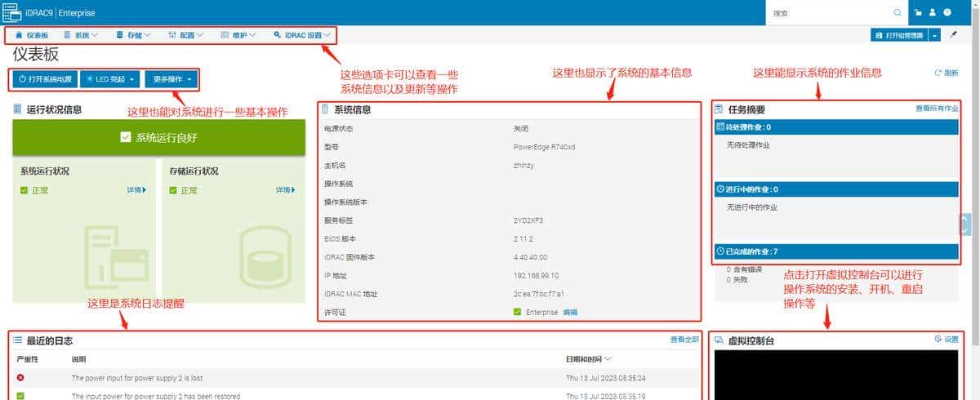Open the arrow next to 打开组管理器
The width and height of the screenshot is (980, 400).
(x=935, y=35)
